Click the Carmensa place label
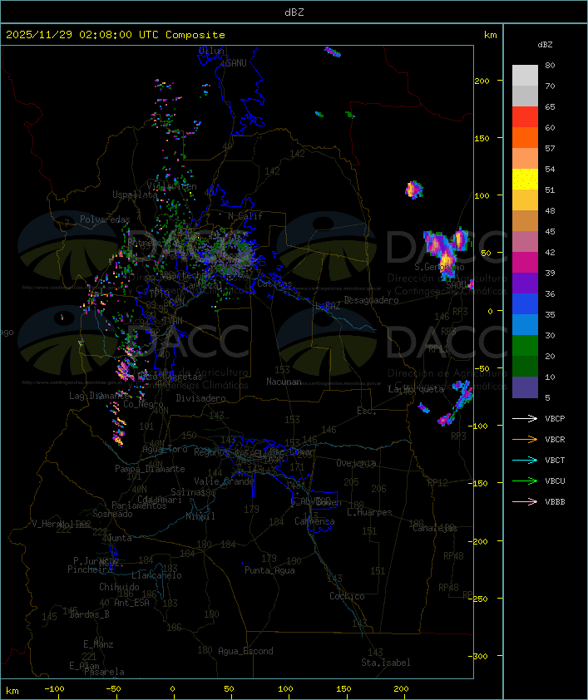 pyautogui.click(x=314, y=521)
